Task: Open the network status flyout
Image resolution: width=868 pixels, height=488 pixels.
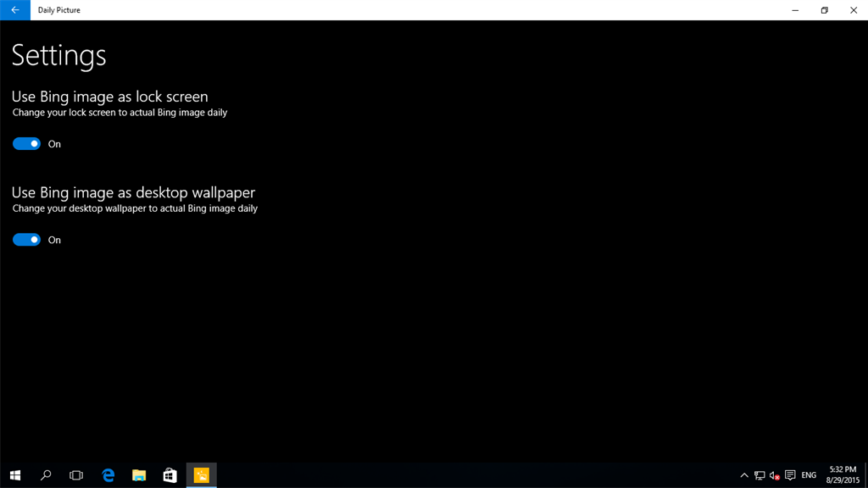Action: pos(759,475)
